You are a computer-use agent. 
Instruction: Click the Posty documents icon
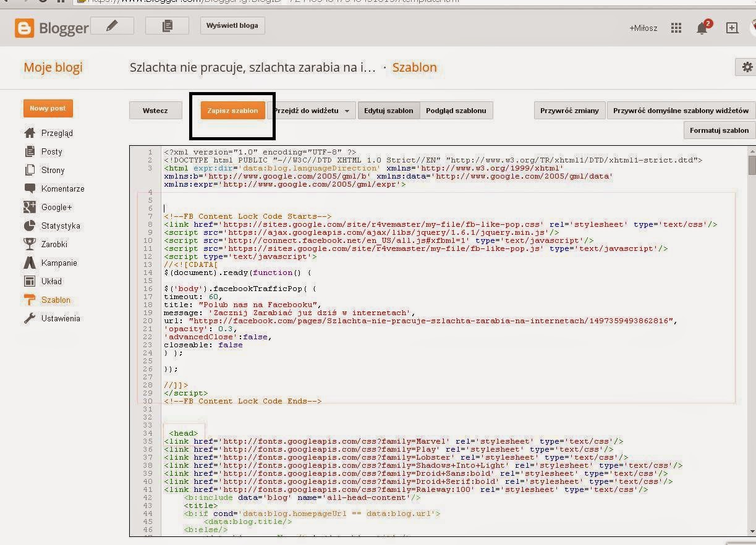point(30,151)
